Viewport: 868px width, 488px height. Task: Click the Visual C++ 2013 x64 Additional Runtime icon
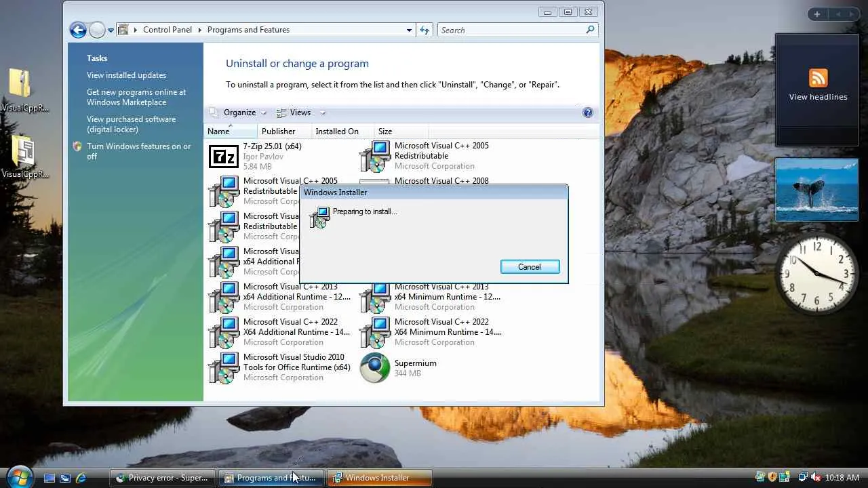tap(224, 298)
